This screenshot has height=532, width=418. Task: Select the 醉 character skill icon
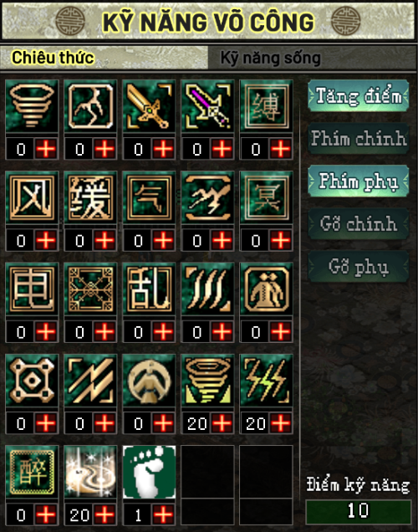32,472
